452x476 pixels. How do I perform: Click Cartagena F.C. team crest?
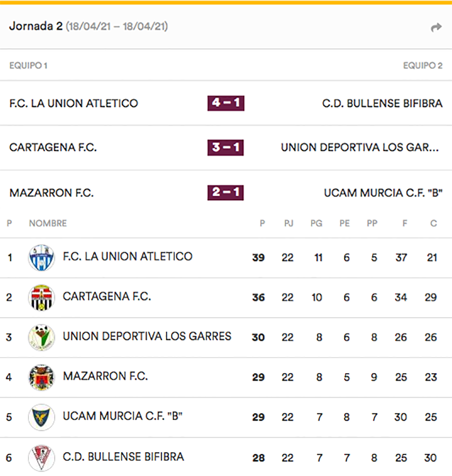point(41,297)
